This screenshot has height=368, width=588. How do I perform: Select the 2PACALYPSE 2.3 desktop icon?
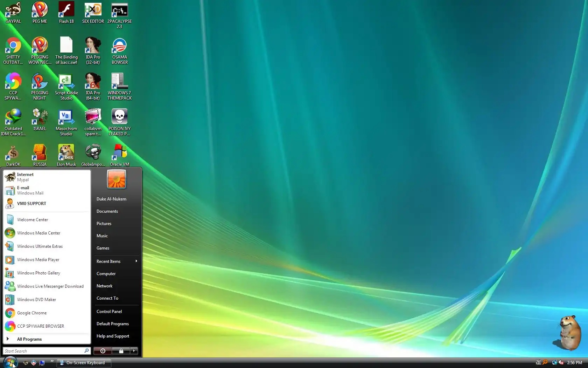tap(119, 15)
